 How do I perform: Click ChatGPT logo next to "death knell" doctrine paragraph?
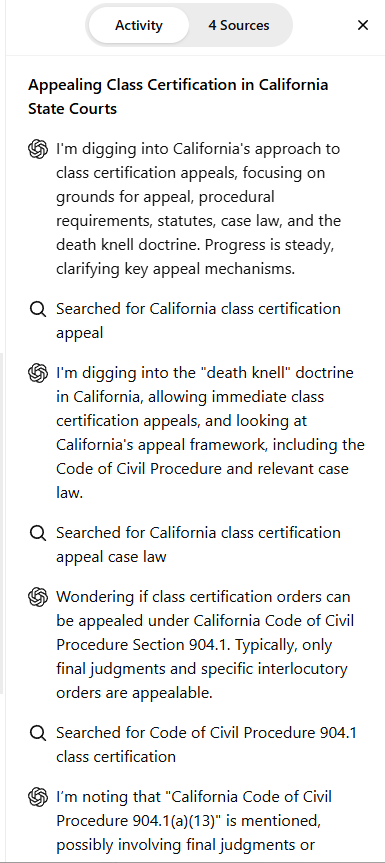click(x=37, y=373)
